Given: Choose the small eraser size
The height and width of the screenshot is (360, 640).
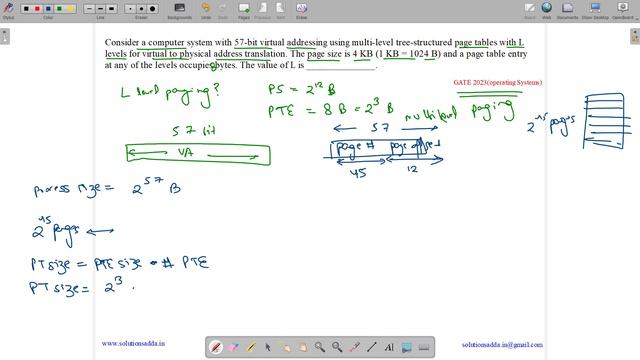Looking at the screenshot, I should 130,8.
